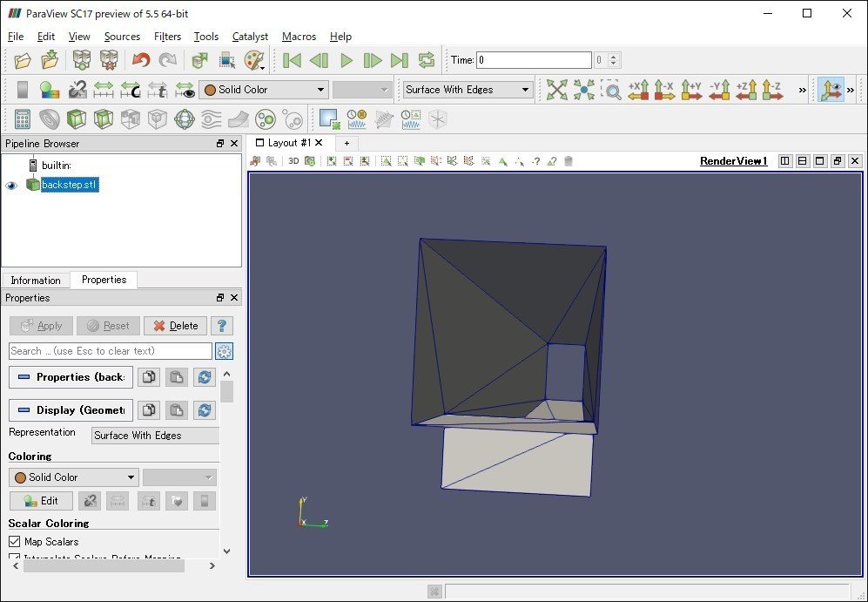This screenshot has height=602, width=868.
Task: Uncheck the Map Scalars checkbox
Action: [x=14, y=542]
